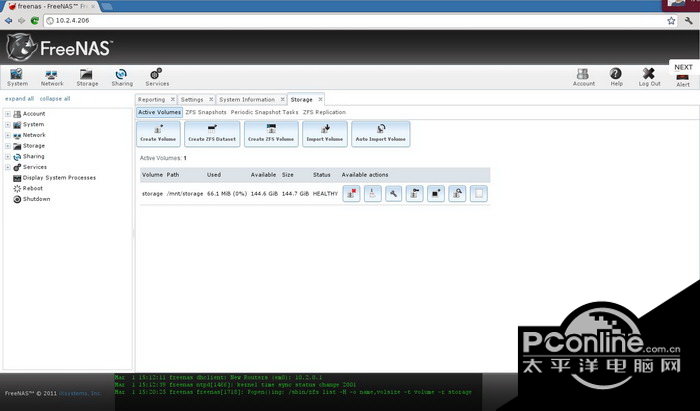Open the Services toolbar icon
Viewport: 700px width, 411px height.
point(157,77)
